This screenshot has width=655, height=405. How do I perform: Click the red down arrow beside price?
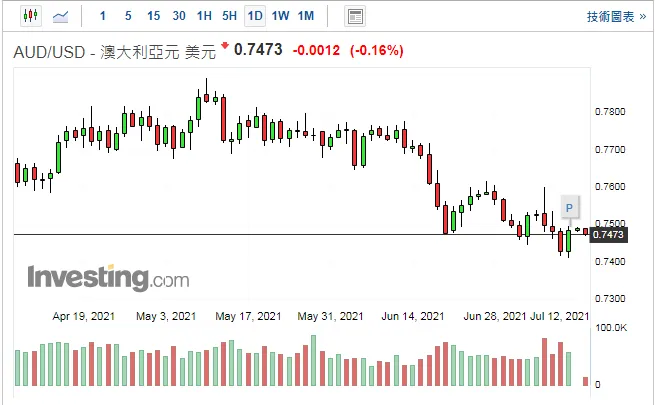225,45
